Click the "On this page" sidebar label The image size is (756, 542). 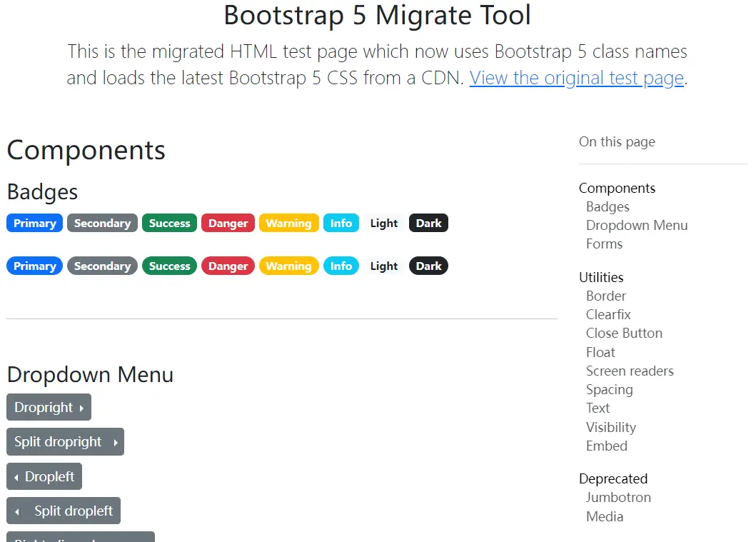[617, 142]
